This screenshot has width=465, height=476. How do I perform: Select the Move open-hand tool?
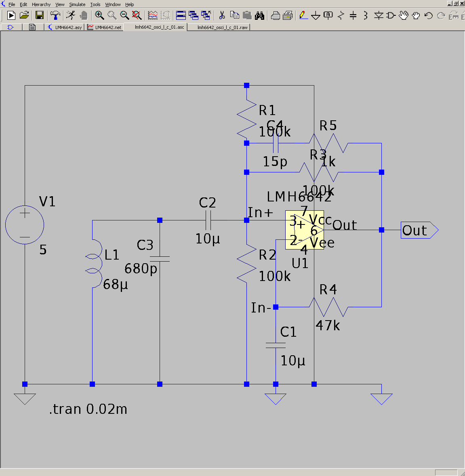click(404, 15)
